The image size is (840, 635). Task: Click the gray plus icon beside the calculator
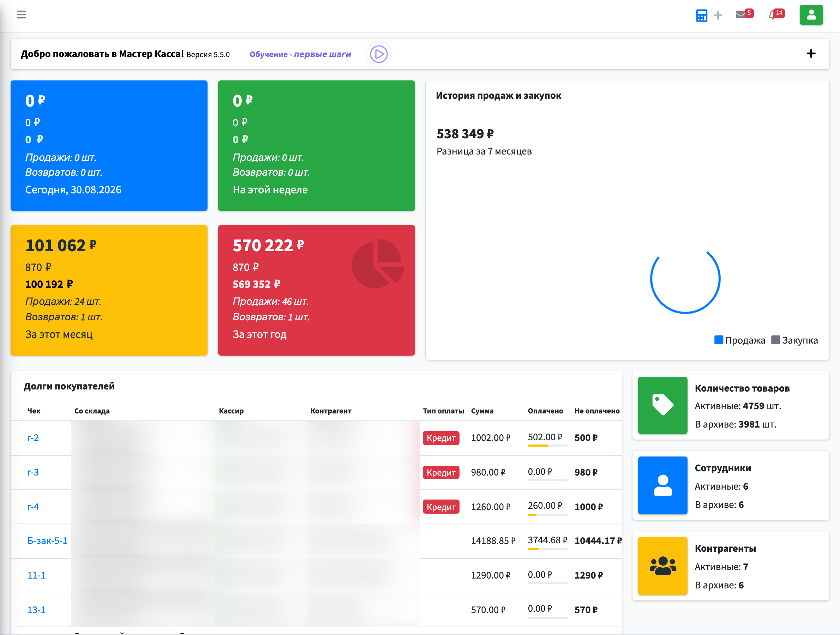click(718, 16)
